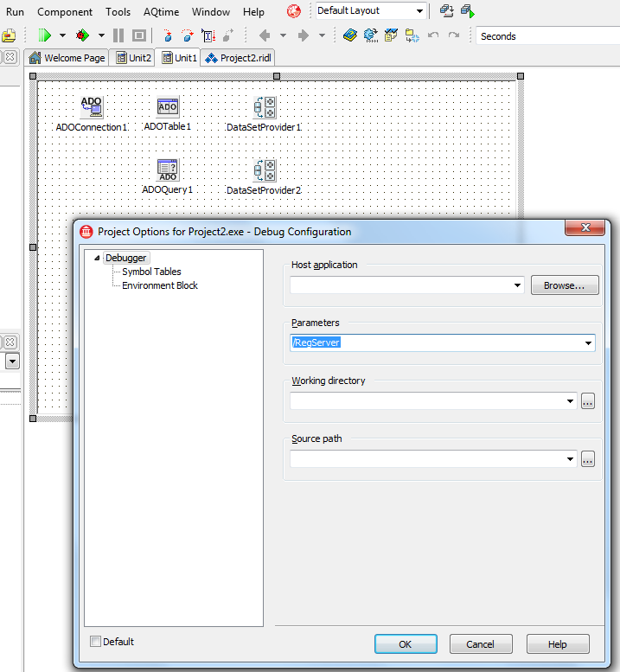Image resolution: width=620 pixels, height=672 pixels.
Task: Click the Seconds field in toolbar
Action: [548, 36]
